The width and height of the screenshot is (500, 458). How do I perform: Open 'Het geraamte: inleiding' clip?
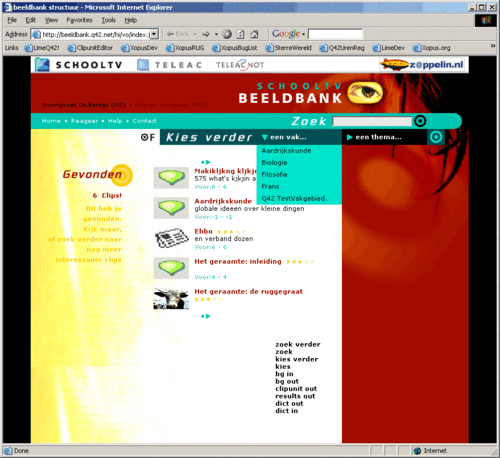coord(238,261)
